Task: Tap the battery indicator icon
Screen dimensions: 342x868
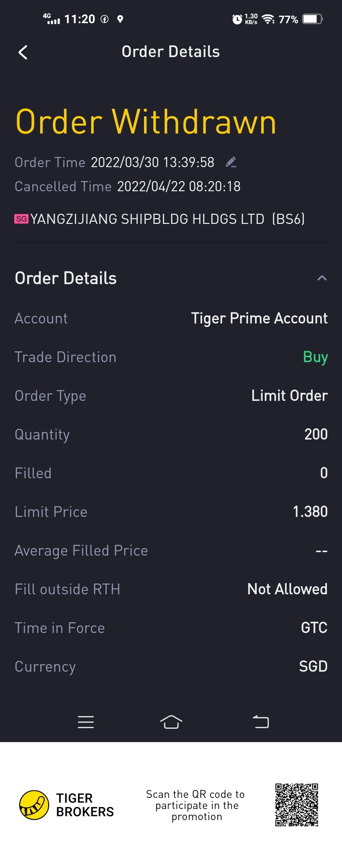Action: pyautogui.click(x=312, y=19)
